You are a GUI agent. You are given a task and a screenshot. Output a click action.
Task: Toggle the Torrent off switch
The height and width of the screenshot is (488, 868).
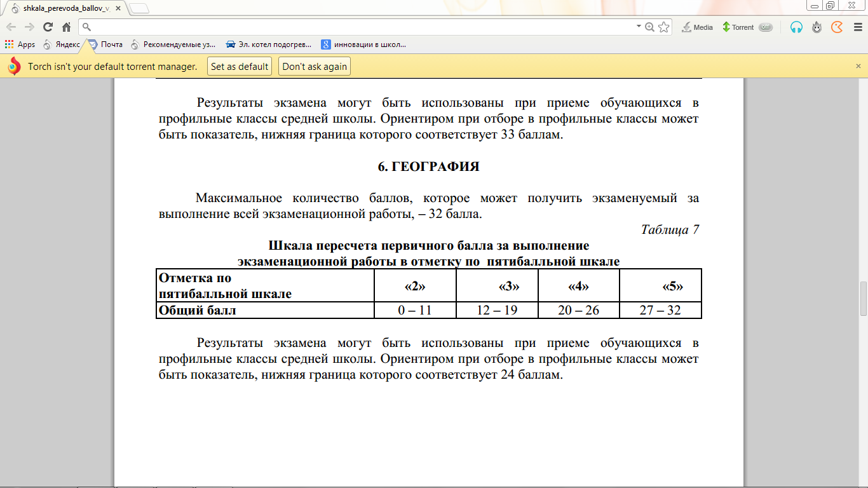[766, 27]
